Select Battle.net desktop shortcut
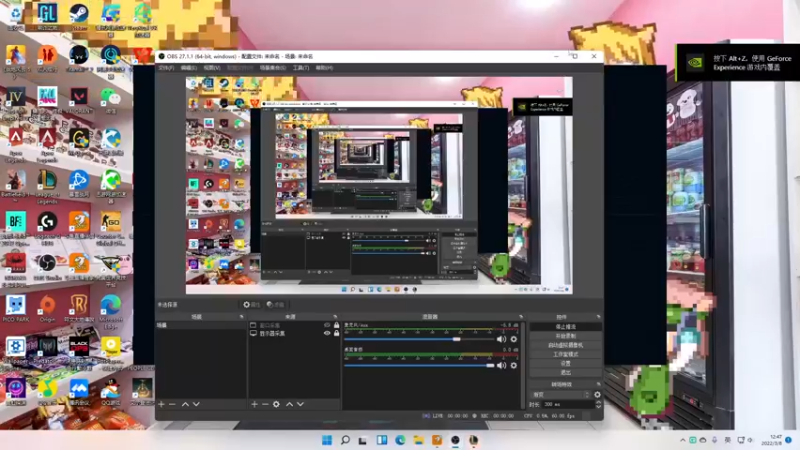Viewport: 800px width, 450px height. pyautogui.click(x=79, y=184)
